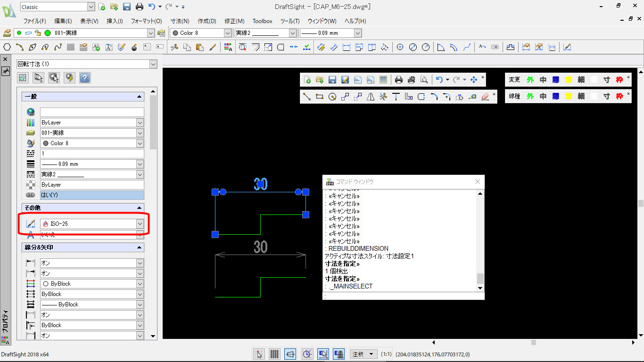Toggle Entity Tracking in the status bar
Screen dimensions: 644x362
[339, 354]
